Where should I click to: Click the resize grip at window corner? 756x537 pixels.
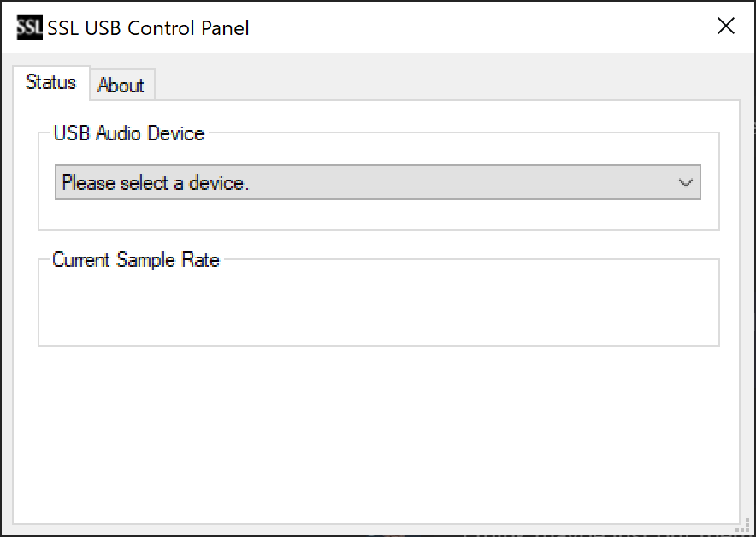click(x=744, y=525)
